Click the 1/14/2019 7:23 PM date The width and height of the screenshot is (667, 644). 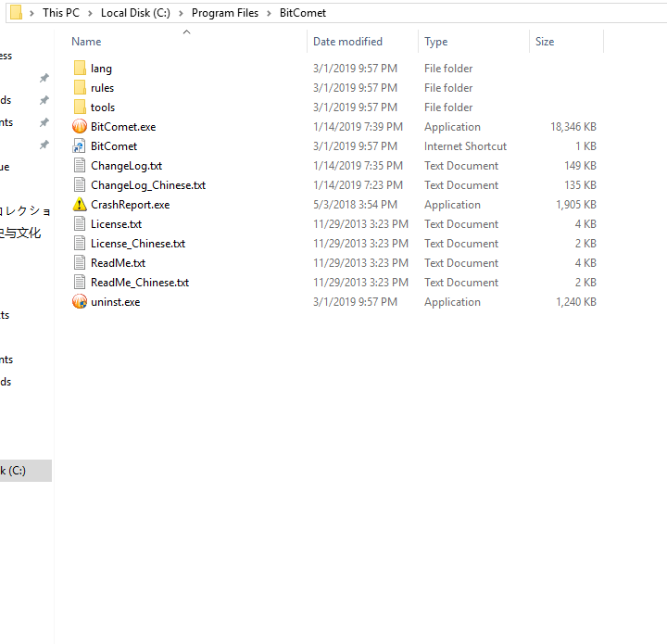coord(358,185)
